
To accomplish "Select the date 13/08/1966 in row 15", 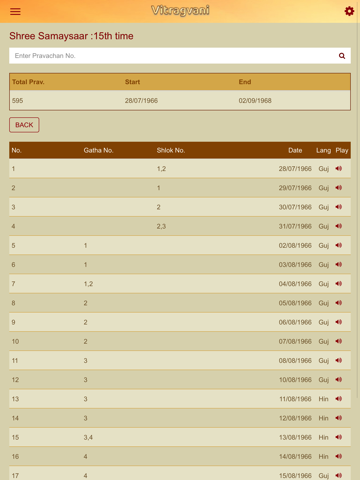I will tap(295, 437).
